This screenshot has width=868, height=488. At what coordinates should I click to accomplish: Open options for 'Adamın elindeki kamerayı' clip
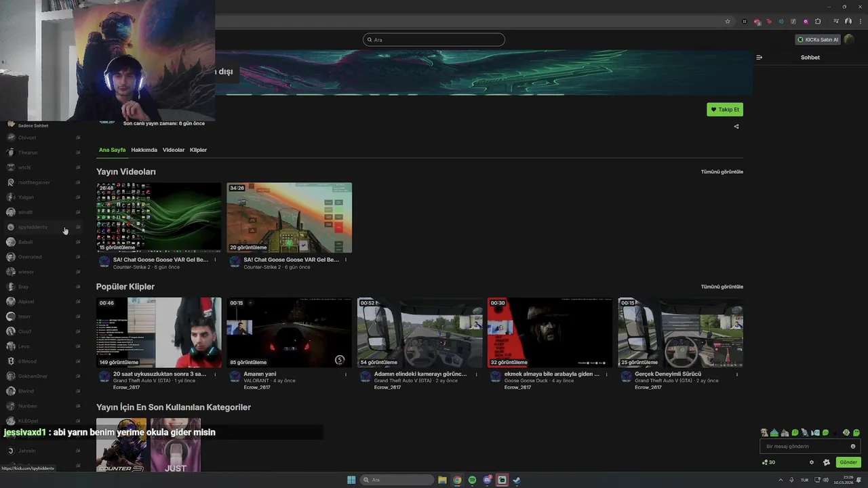(476, 374)
